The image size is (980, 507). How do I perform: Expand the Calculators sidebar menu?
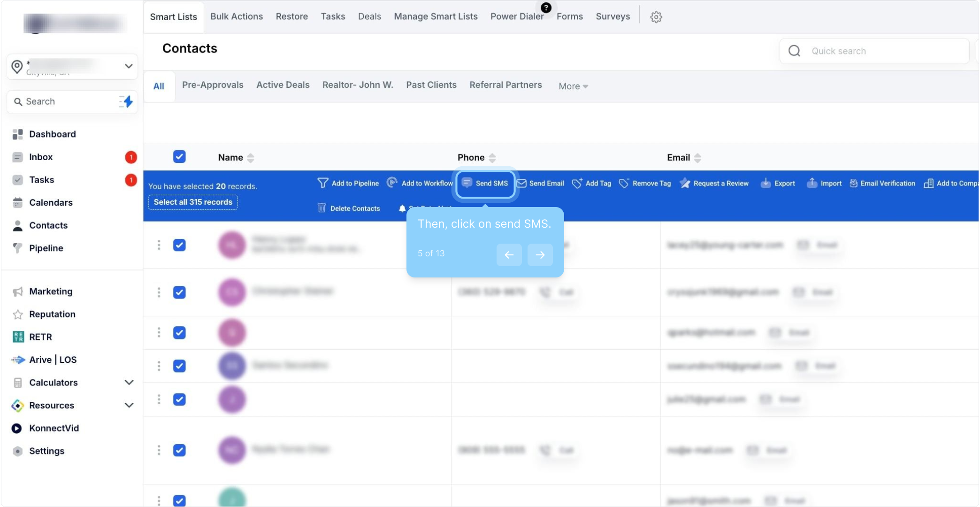click(x=129, y=382)
